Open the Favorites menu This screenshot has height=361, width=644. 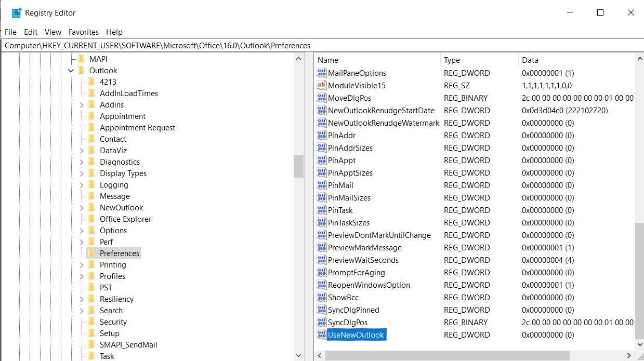tap(83, 32)
